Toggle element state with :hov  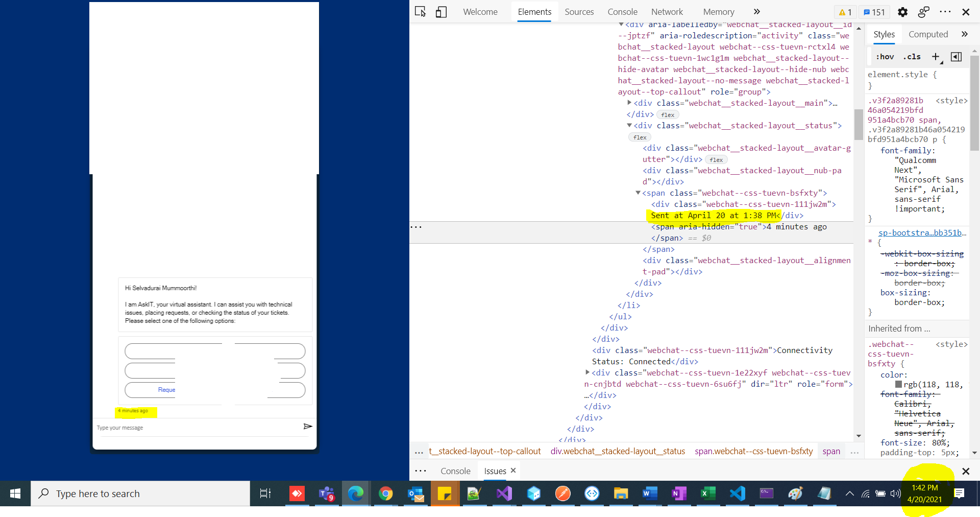[885, 57]
